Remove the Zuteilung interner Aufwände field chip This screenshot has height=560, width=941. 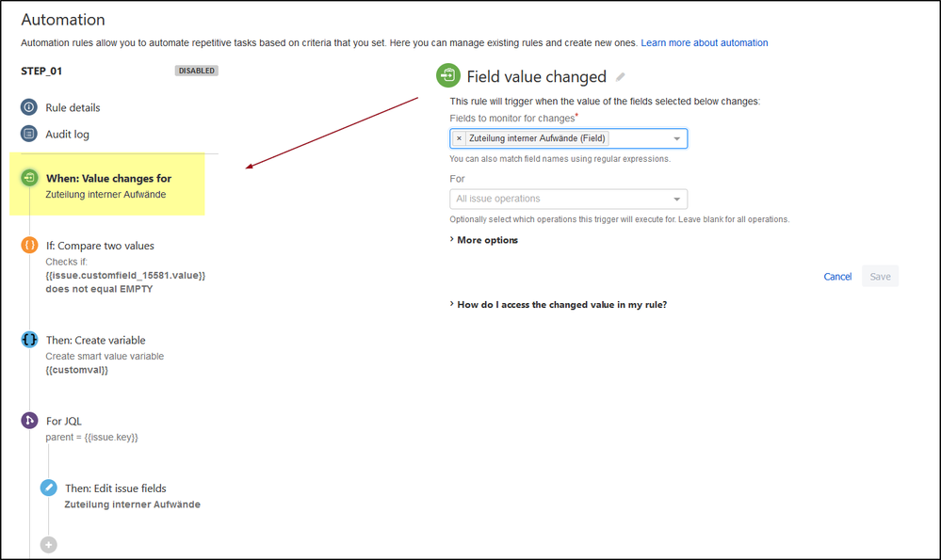coord(459,138)
